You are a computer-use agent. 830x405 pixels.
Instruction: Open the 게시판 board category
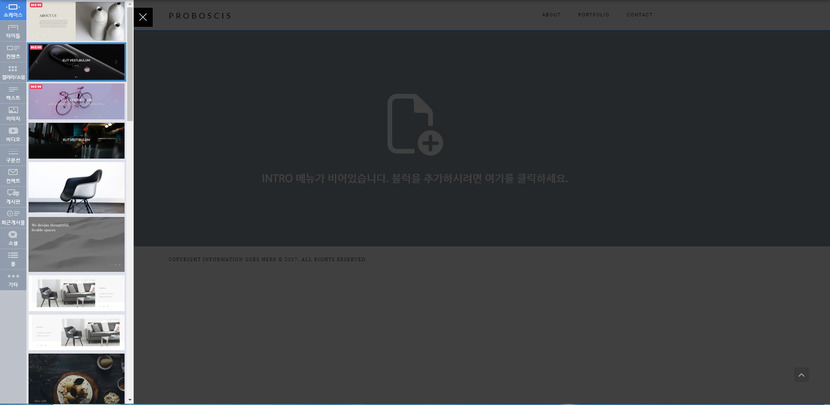coord(13,196)
